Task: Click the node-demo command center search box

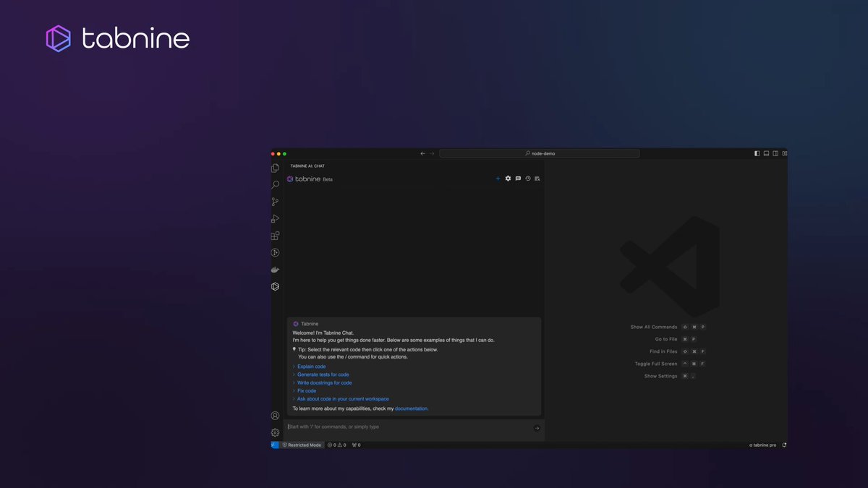Action: [540, 153]
